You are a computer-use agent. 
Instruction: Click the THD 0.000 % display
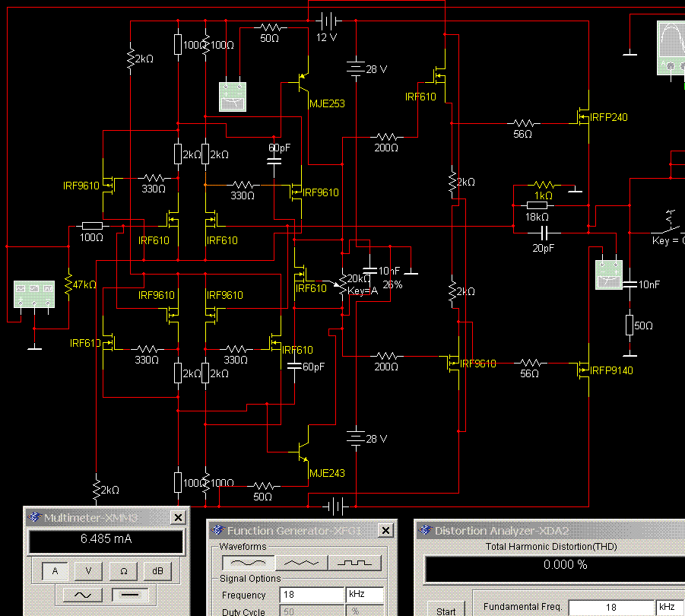555,570
